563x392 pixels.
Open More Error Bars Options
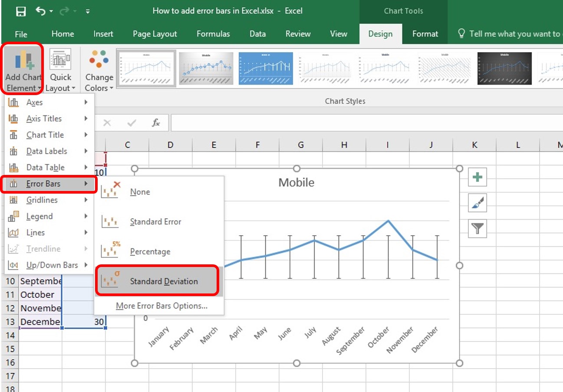pos(161,306)
